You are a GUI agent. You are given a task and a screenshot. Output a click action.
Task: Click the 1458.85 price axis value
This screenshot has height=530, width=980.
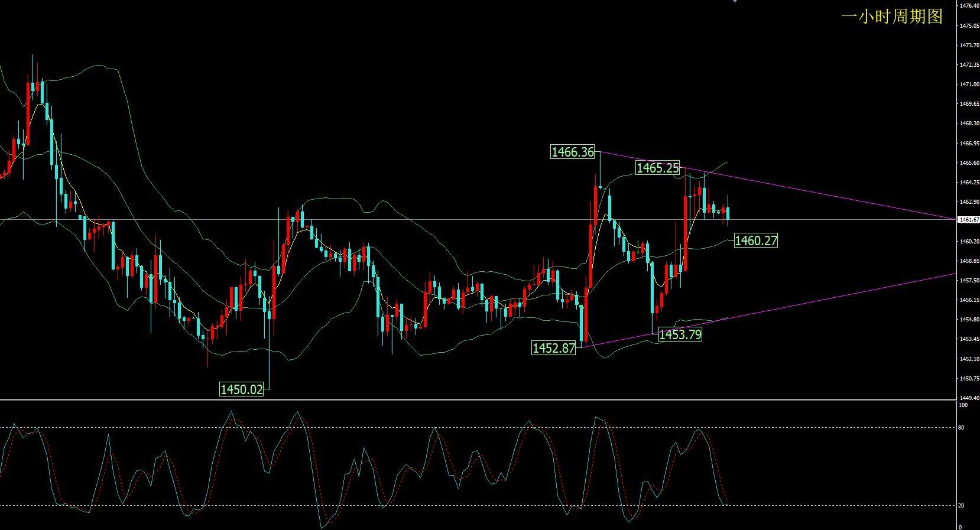pyautogui.click(x=969, y=261)
